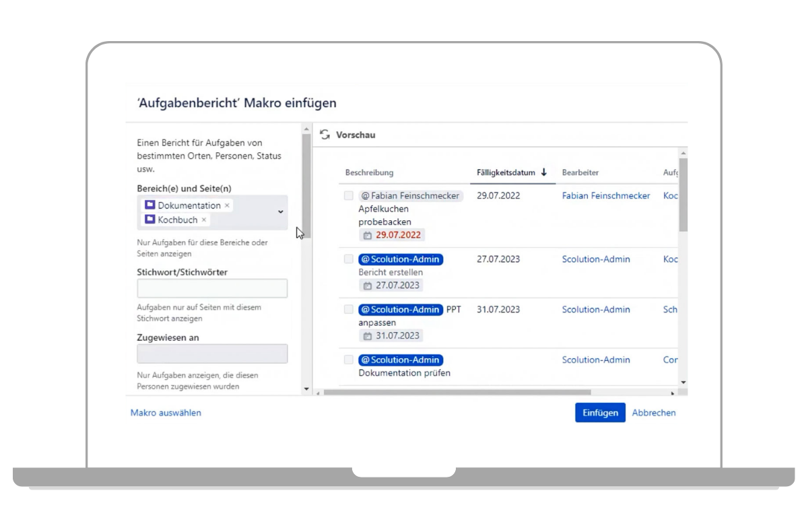Expand the Bereich(e) und Seite(n) dropdown
Viewport: 808px width, 532px height.
(x=281, y=212)
